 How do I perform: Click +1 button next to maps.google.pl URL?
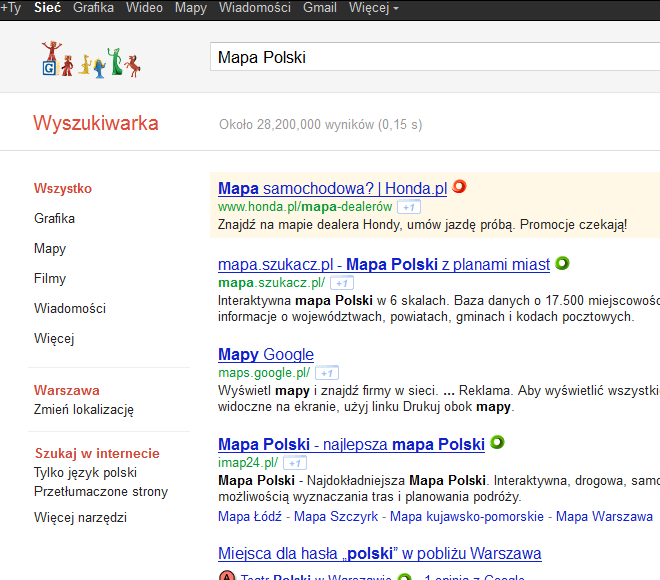[x=327, y=373]
